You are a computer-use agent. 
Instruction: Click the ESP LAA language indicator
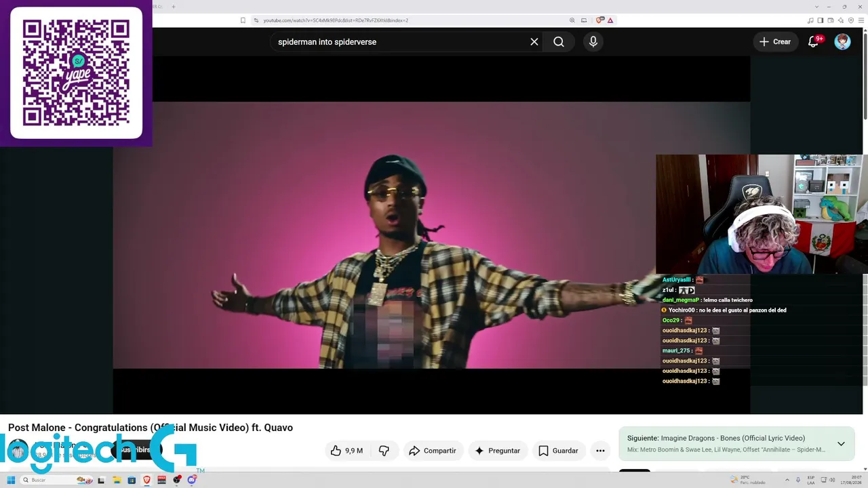(x=811, y=480)
